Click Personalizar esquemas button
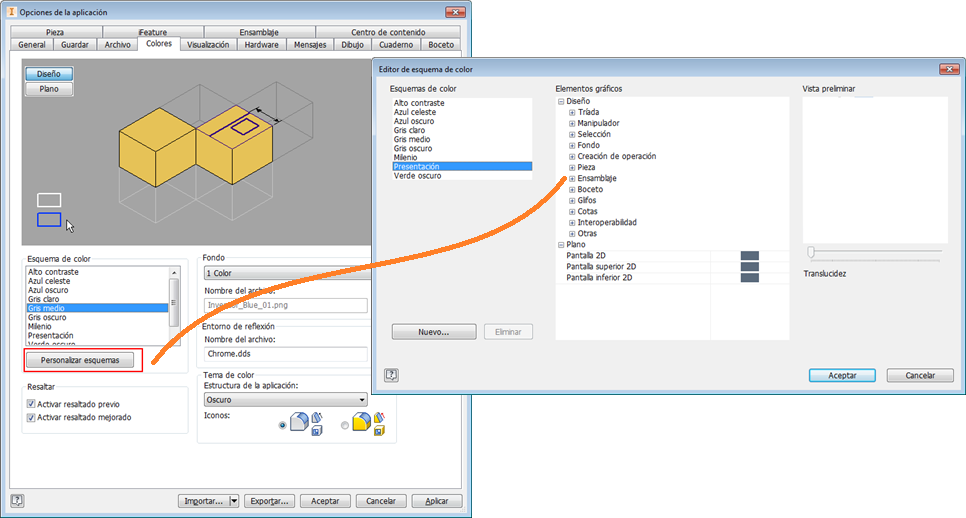The height and width of the screenshot is (518, 966). [79, 360]
